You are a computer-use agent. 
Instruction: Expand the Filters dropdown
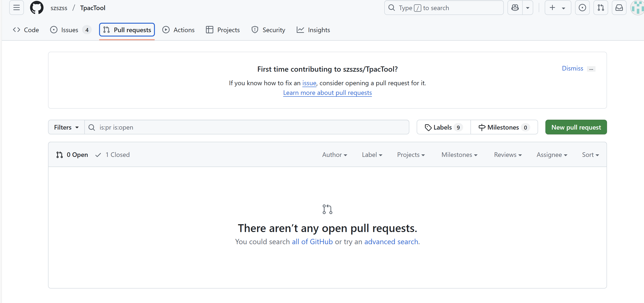[66, 127]
